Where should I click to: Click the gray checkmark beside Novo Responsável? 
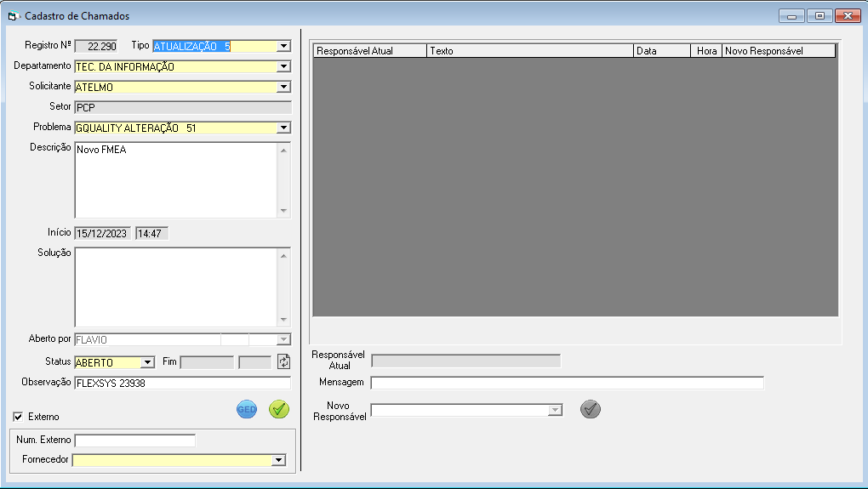(x=590, y=409)
